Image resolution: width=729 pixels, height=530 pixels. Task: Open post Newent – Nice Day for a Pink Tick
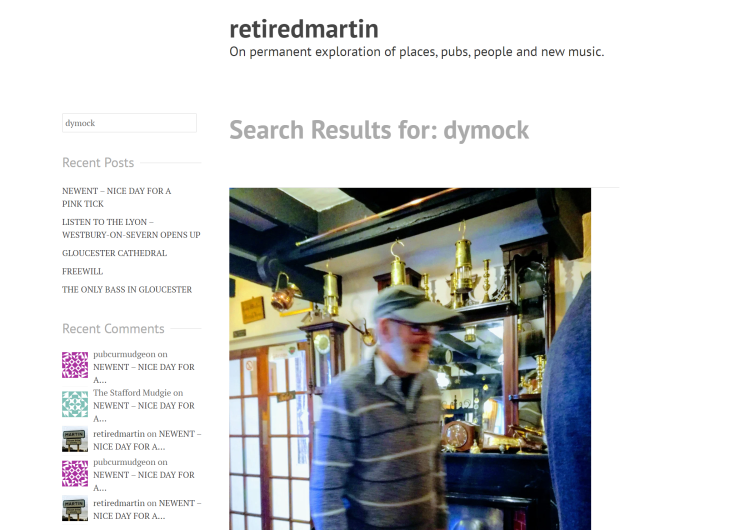[117, 197]
